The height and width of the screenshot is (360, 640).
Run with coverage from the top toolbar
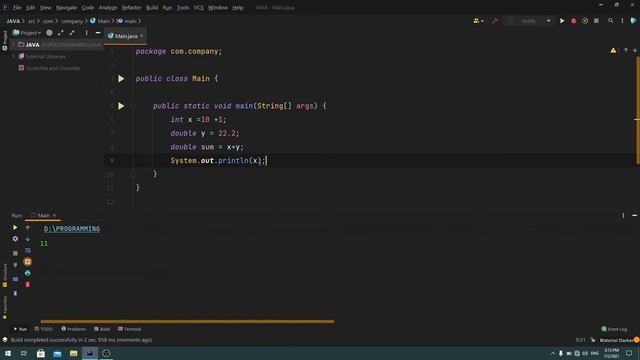[x=585, y=21]
